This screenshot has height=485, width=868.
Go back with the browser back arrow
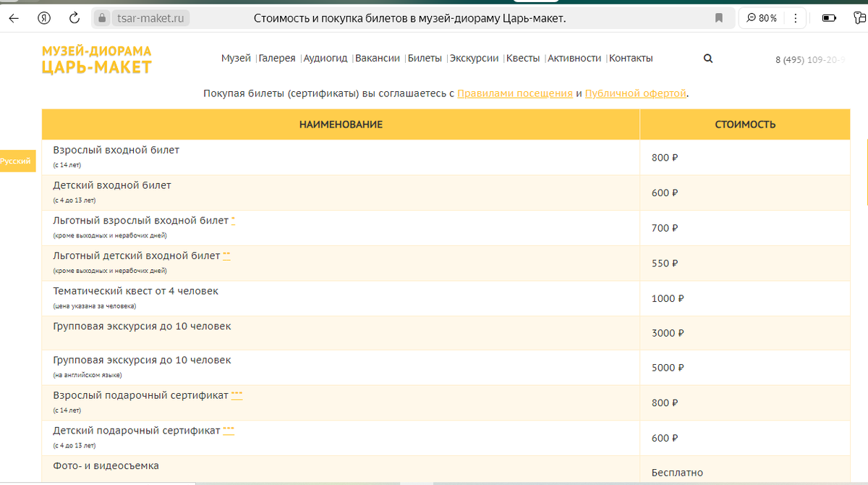(13, 18)
